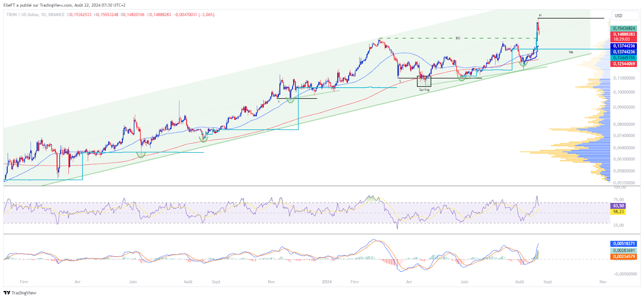Click the MACD axis level −0,00500000
Screen dimensions: 644x299
coord(625,274)
